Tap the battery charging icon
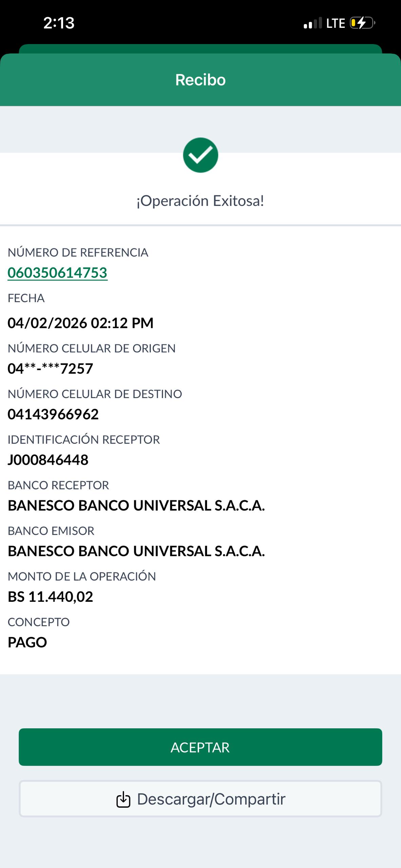The image size is (401, 868). pos(362,23)
